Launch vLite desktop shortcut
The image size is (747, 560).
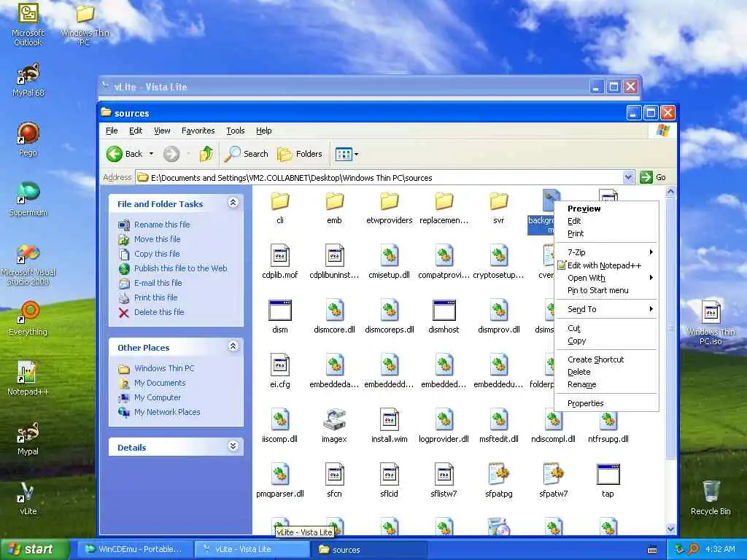(28, 498)
